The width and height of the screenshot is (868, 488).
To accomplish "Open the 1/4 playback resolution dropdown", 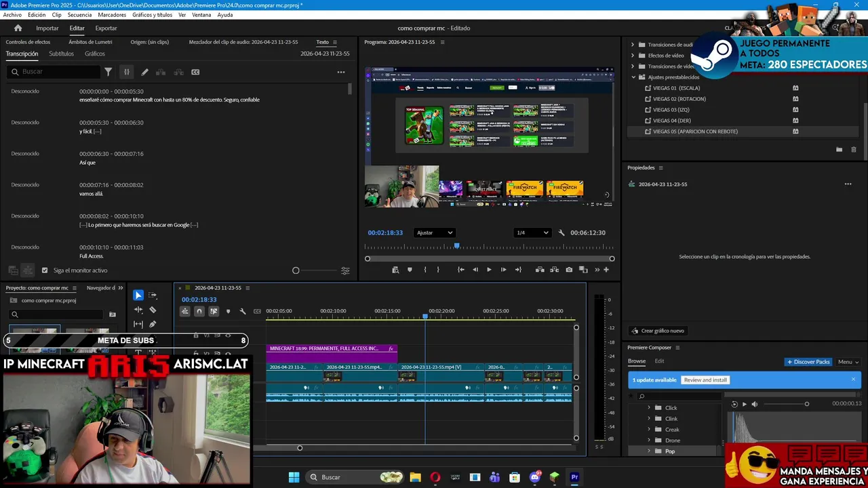I will point(532,232).
